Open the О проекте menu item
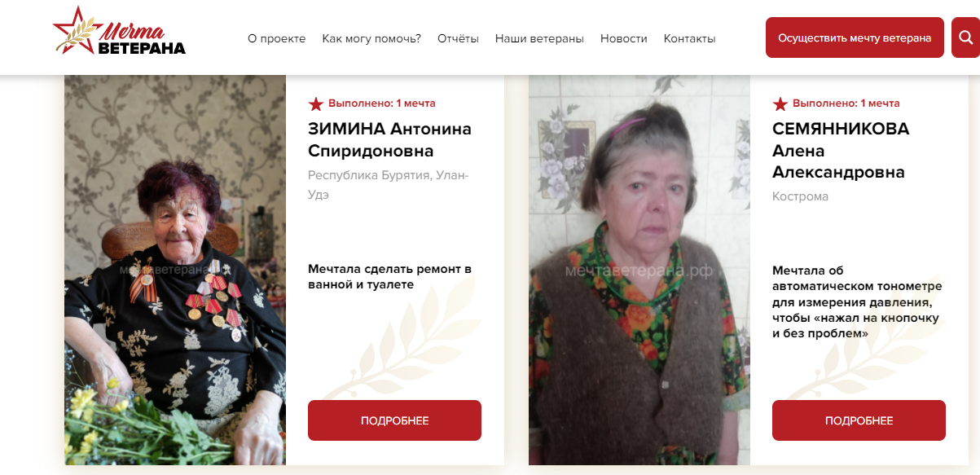980x475 pixels. click(x=277, y=38)
